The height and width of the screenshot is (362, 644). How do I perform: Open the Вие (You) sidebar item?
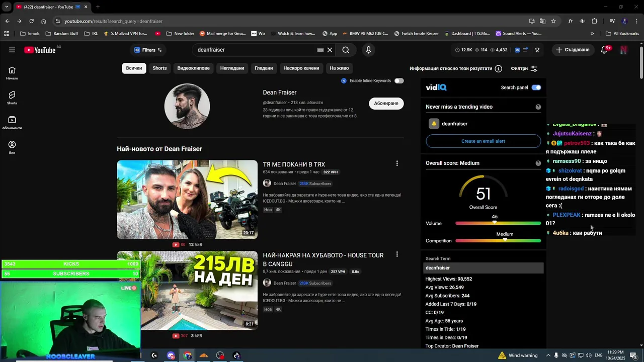coord(12,147)
